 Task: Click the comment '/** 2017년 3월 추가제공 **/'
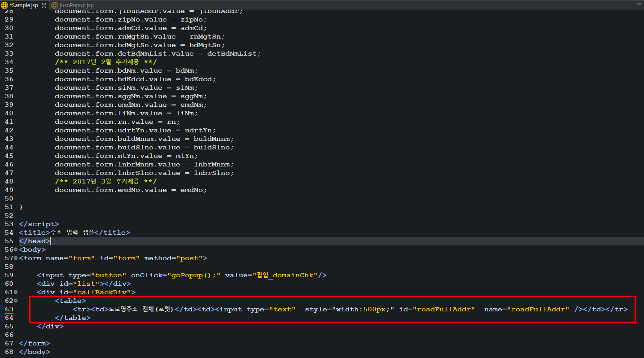point(106,181)
